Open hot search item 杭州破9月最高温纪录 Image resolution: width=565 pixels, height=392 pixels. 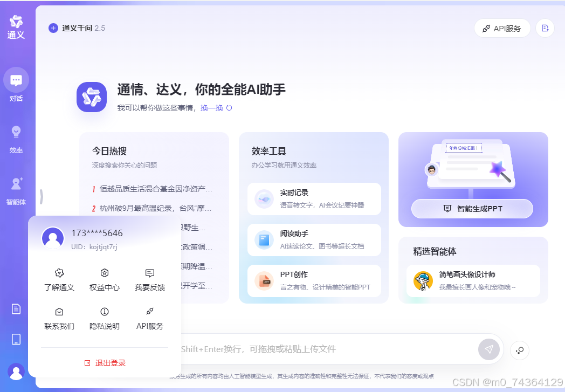(152, 208)
